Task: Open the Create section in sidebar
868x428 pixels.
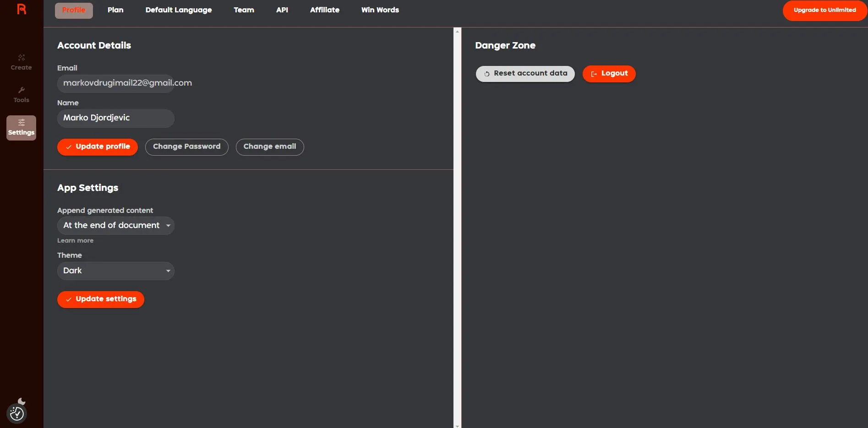Action: (x=22, y=63)
